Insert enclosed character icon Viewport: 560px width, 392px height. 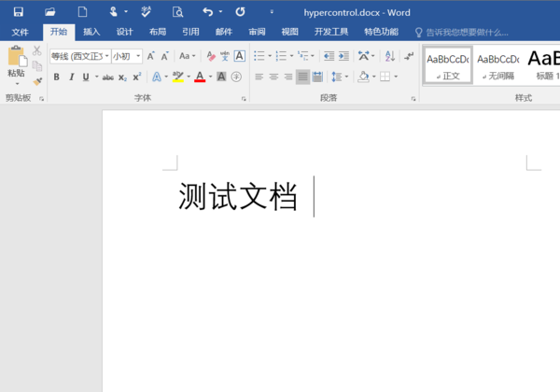pyautogui.click(x=236, y=77)
